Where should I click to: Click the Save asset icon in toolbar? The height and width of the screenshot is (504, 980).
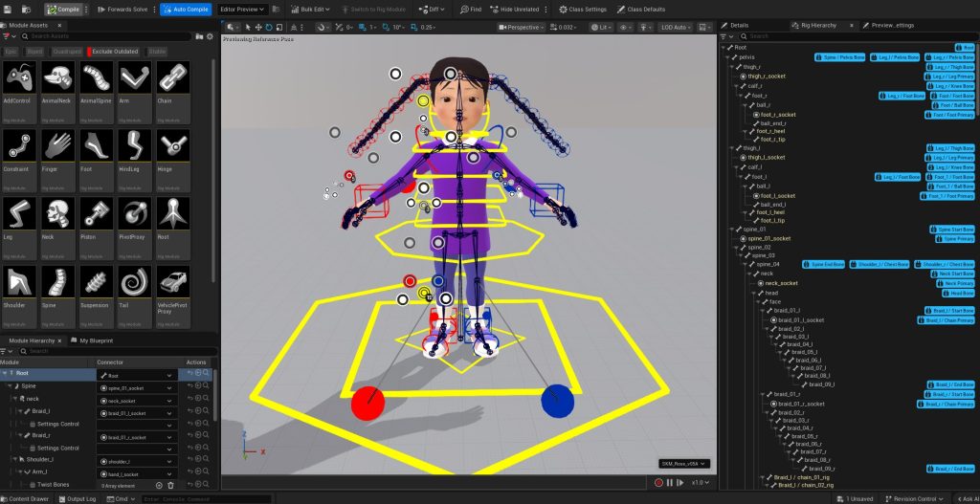pos(8,9)
